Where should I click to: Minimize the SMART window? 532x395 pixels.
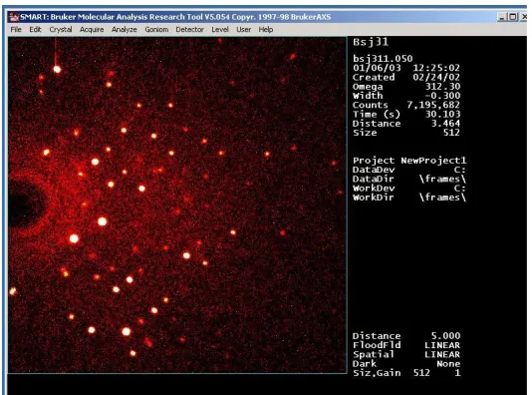501,17
